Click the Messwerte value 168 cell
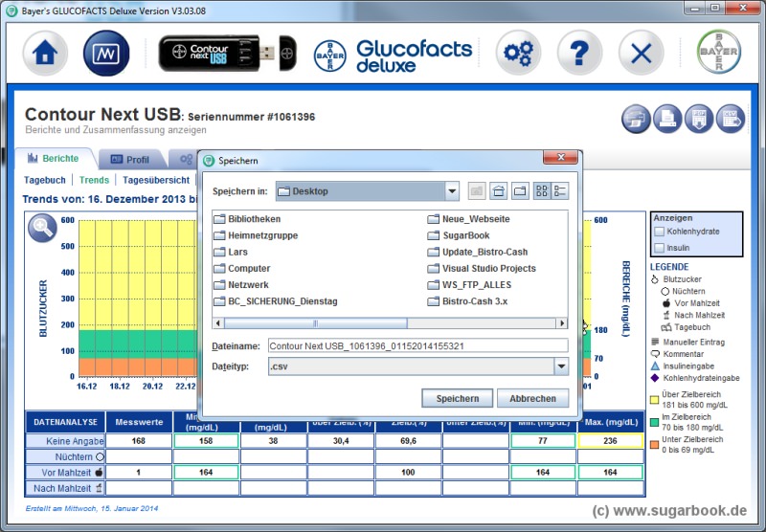 coord(139,441)
